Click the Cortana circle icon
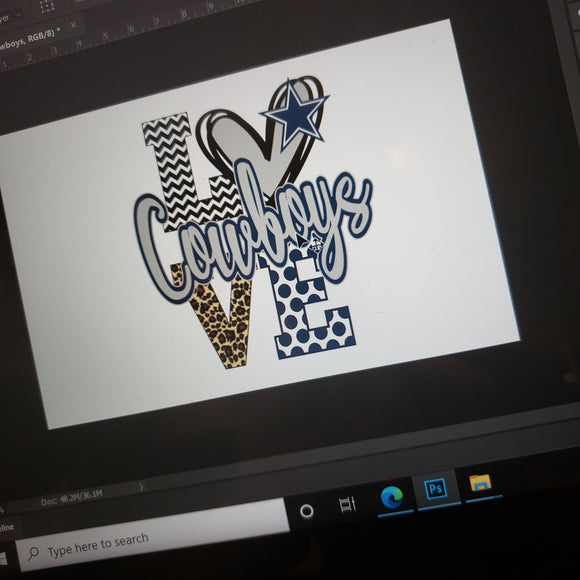 click(307, 511)
